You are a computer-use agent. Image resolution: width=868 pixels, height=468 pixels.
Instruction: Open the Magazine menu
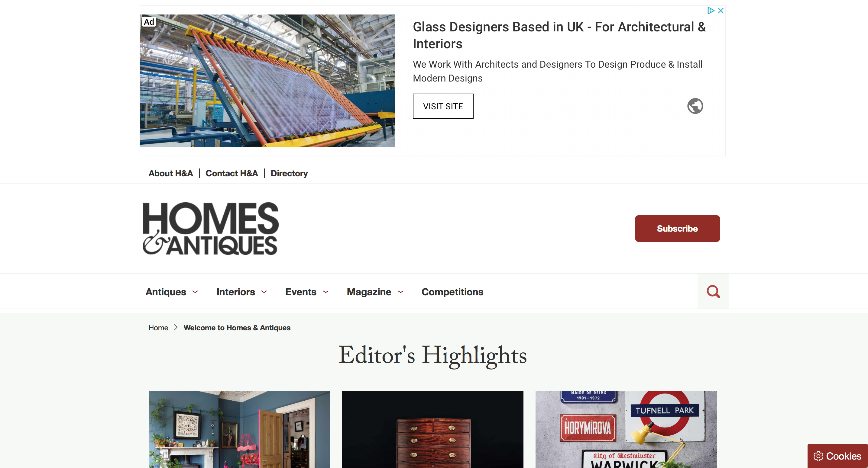pos(375,292)
